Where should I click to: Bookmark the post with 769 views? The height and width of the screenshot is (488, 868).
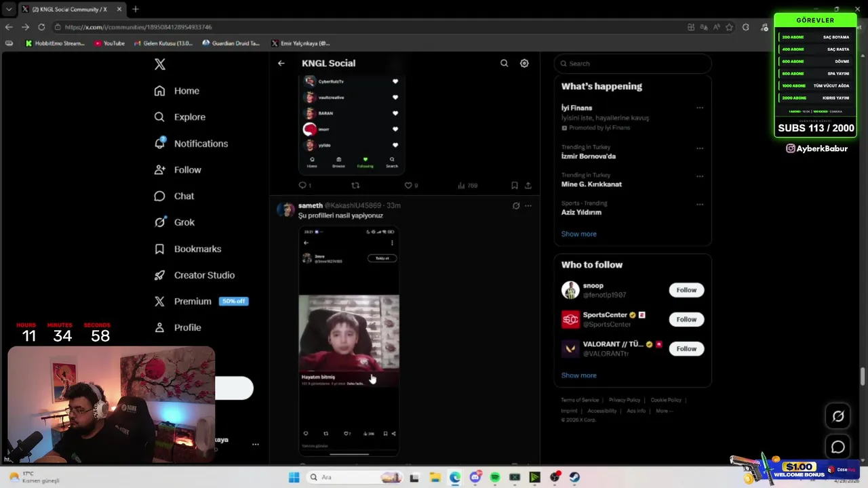coord(515,185)
